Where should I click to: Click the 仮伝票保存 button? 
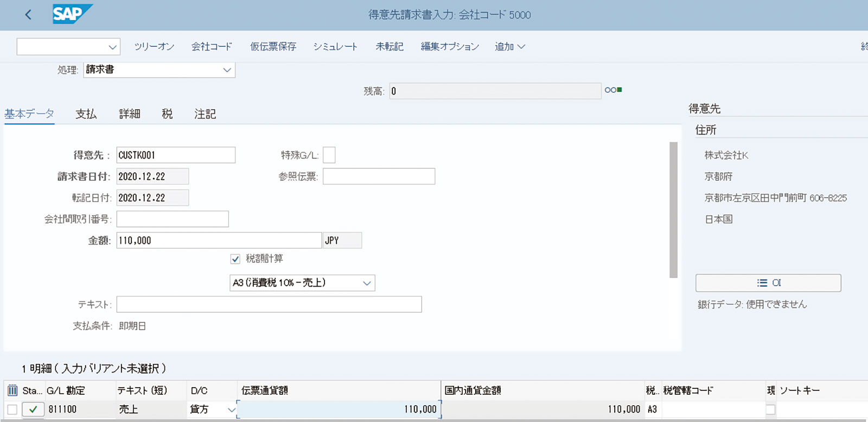click(273, 47)
